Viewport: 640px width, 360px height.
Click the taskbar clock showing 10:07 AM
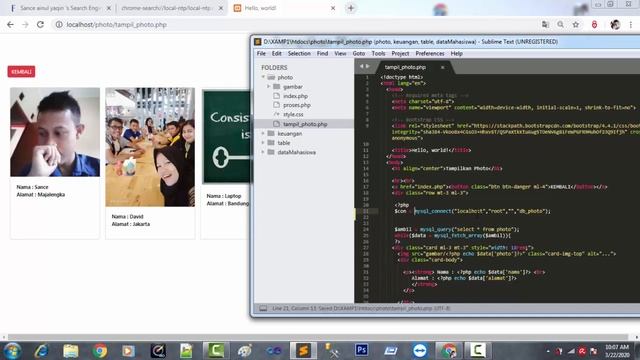click(617, 351)
